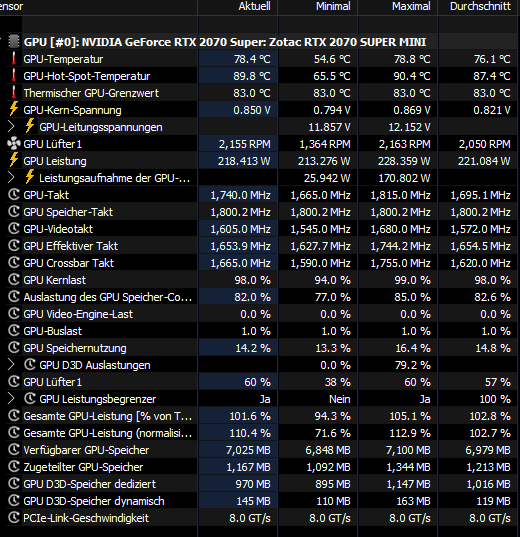The height and width of the screenshot is (537, 520).
Task: Click the clock icon of GPU Effektiver Takt
Action: [x=14, y=246]
